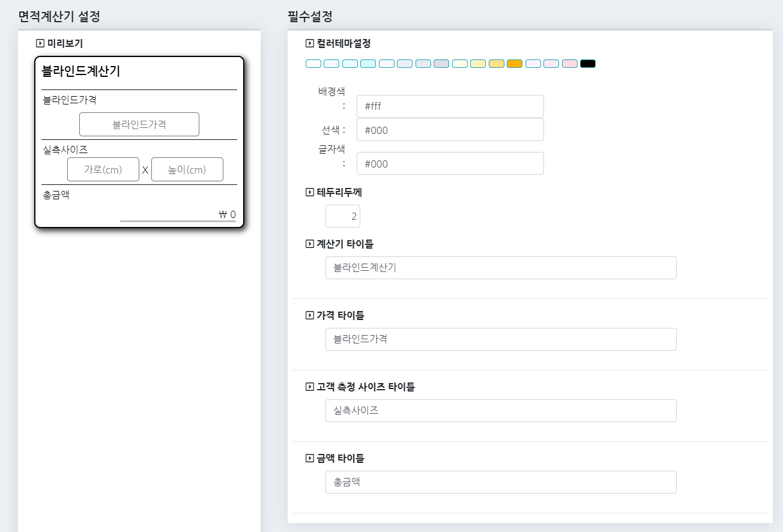Click the 가로(cm) field in preview
The width and height of the screenshot is (783, 532).
(103, 169)
